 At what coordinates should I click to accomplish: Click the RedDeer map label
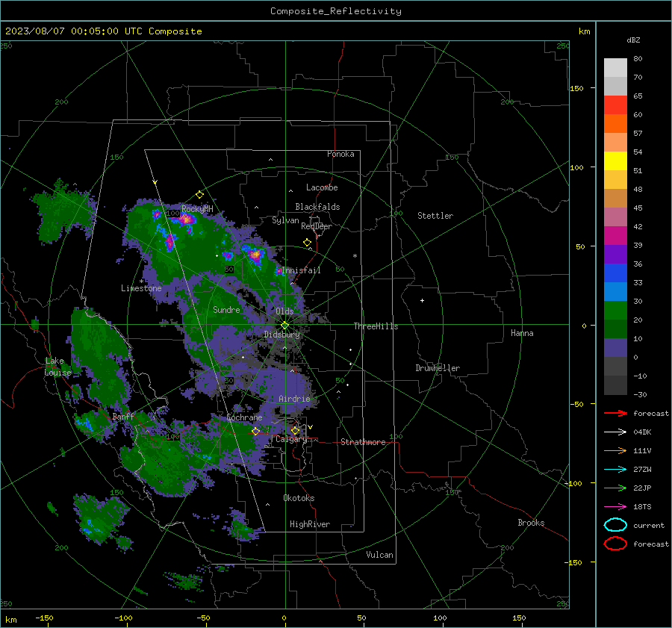click(317, 226)
